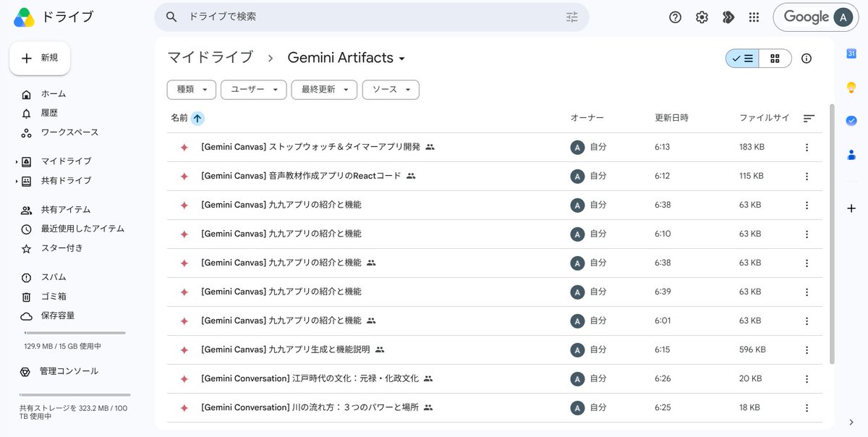The height and width of the screenshot is (437, 868).
Task: Click the オーナー column header
Action: pyautogui.click(x=587, y=118)
